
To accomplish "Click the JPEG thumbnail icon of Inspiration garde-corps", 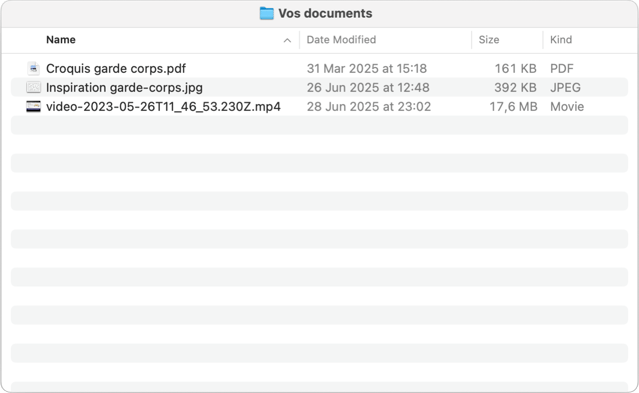I will [x=33, y=87].
